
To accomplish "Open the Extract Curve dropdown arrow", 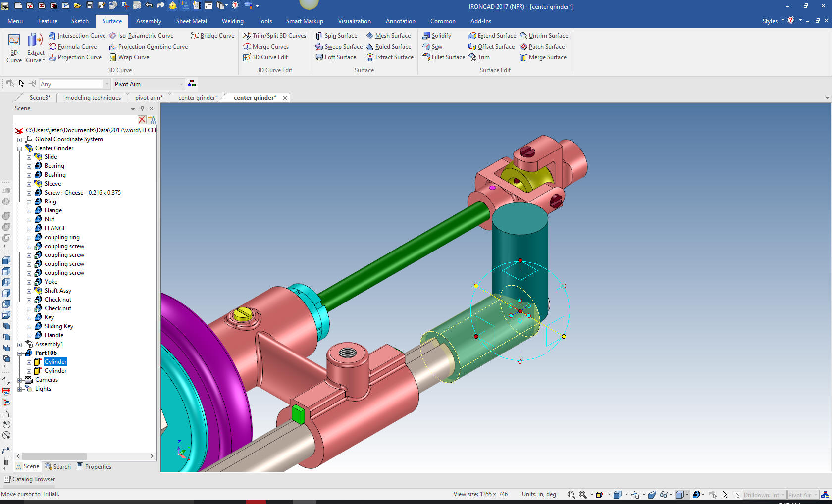I will (44, 60).
